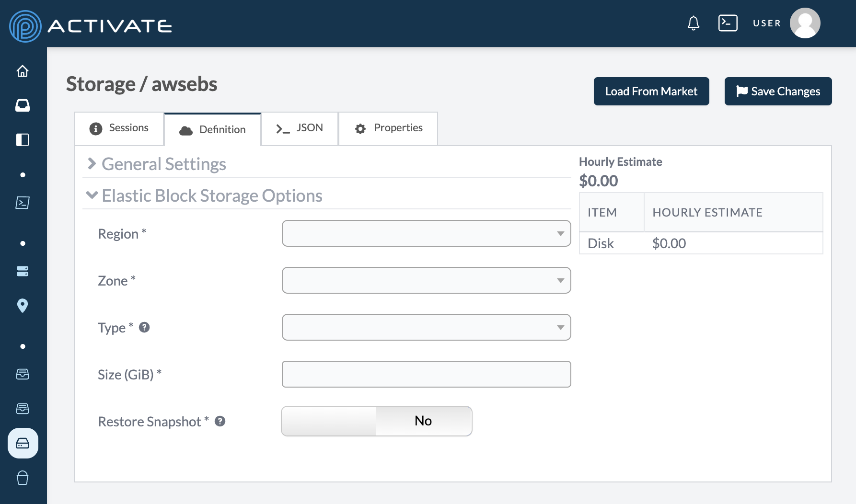
Task: Open the Type dropdown
Action: [427, 327]
